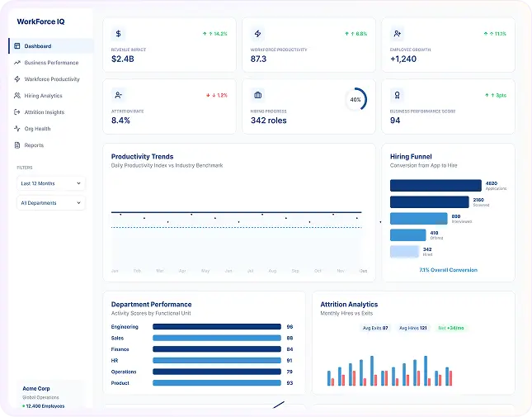Click the $2.4B revenue value

pyautogui.click(x=122, y=59)
